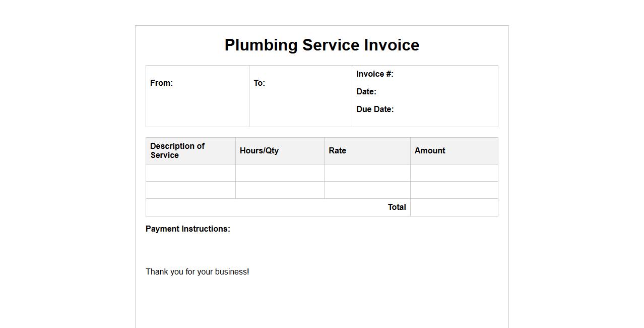Viewport: 644px width, 328px height.
Task: Click the Invoice #: label
Action: 375,74
